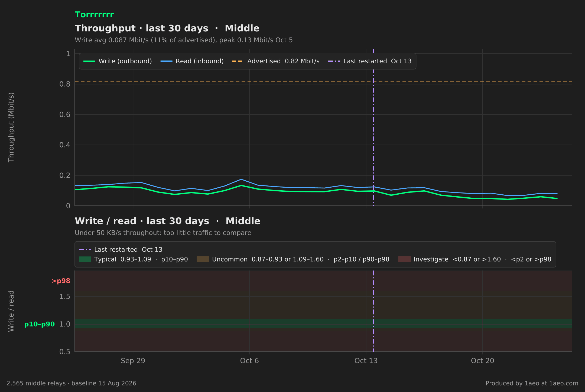Click the Throughput last 30 days Middle title
The image size is (585, 392).
click(167, 28)
